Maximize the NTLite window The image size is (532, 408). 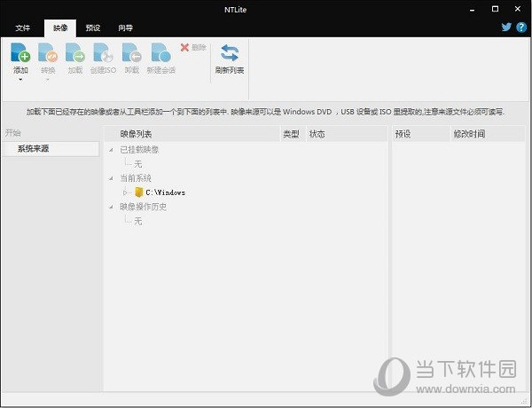pyautogui.click(x=495, y=9)
